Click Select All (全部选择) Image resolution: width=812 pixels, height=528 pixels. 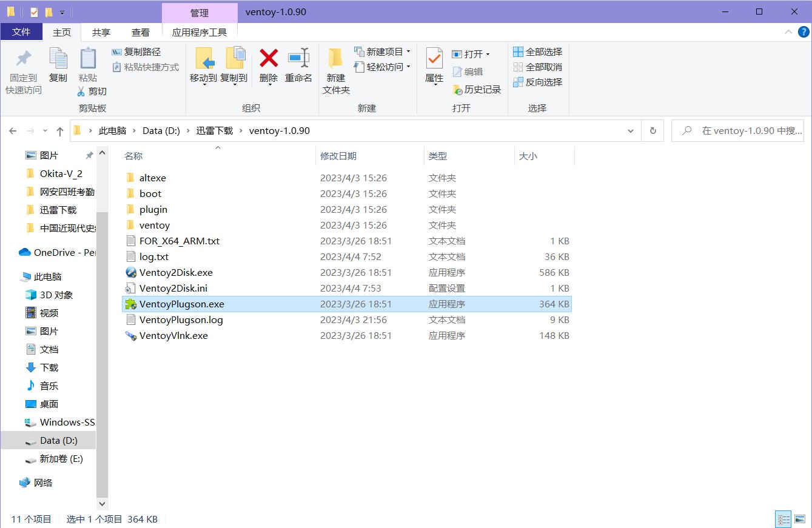tap(538, 52)
